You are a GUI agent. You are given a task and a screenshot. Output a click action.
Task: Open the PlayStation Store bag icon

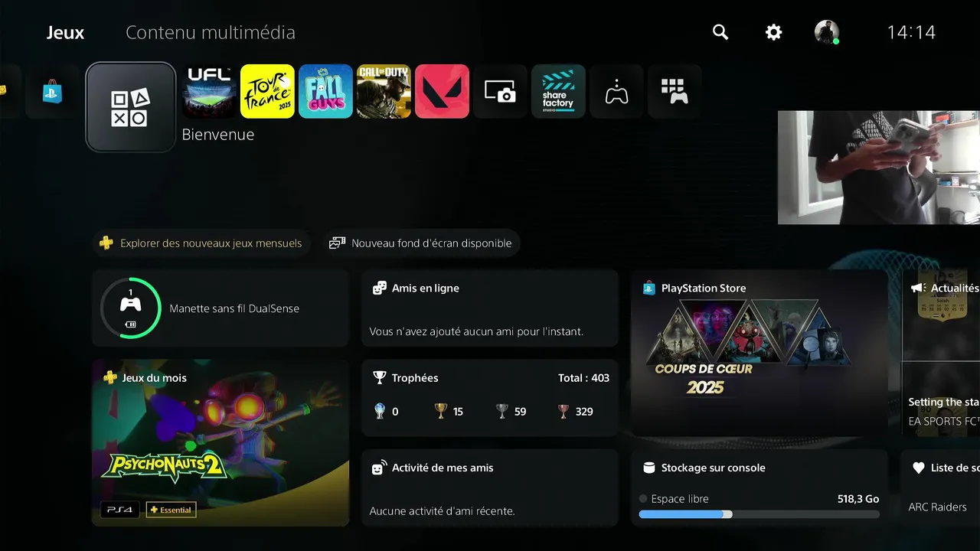point(53,92)
